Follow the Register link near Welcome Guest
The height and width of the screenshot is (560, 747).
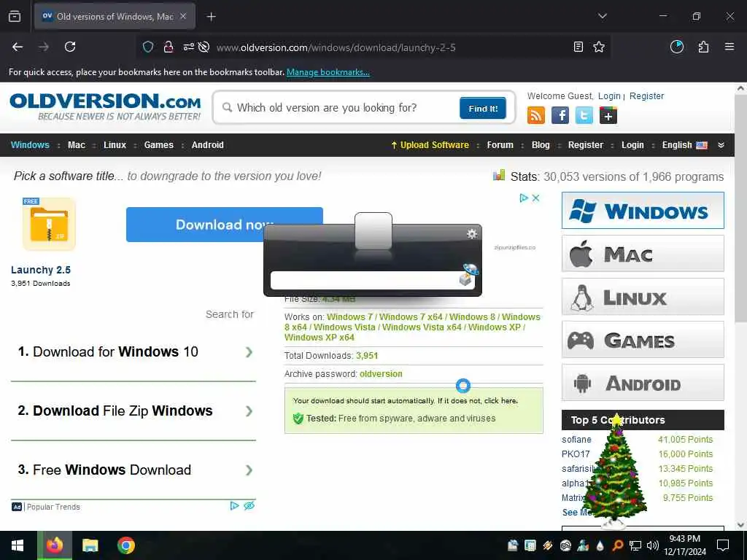pos(646,96)
